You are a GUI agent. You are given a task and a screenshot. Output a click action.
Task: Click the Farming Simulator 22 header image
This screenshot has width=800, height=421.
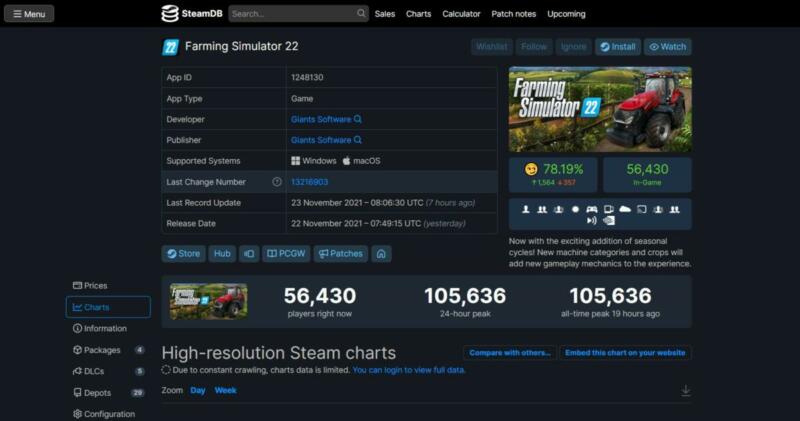pyautogui.click(x=600, y=109)
